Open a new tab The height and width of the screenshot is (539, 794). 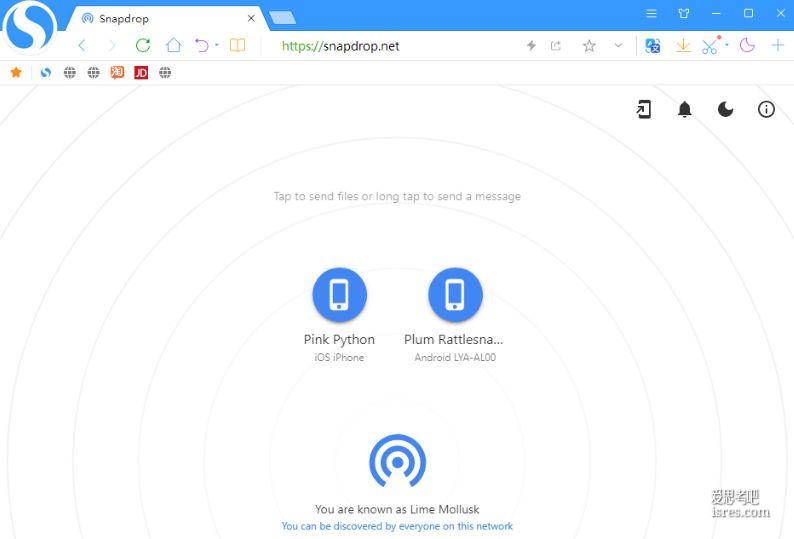[x=283, y=18]
